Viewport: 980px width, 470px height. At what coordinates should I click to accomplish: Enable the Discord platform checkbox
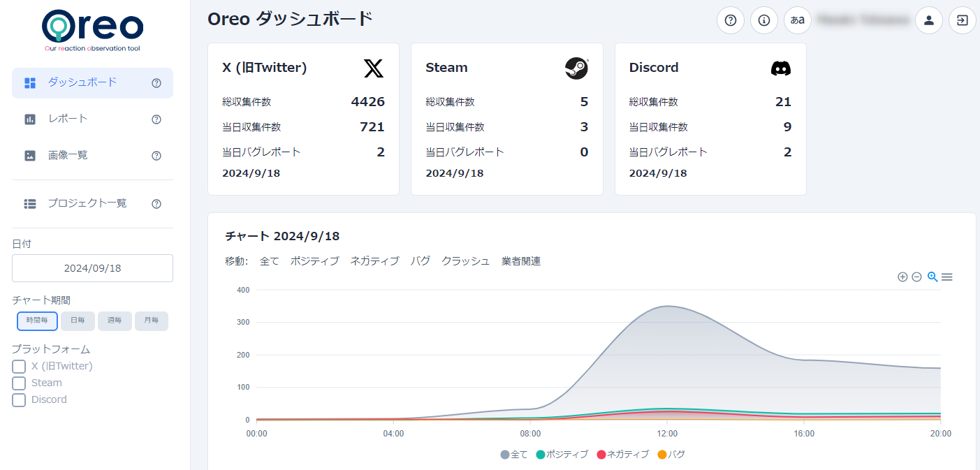(x=17, y=399)
